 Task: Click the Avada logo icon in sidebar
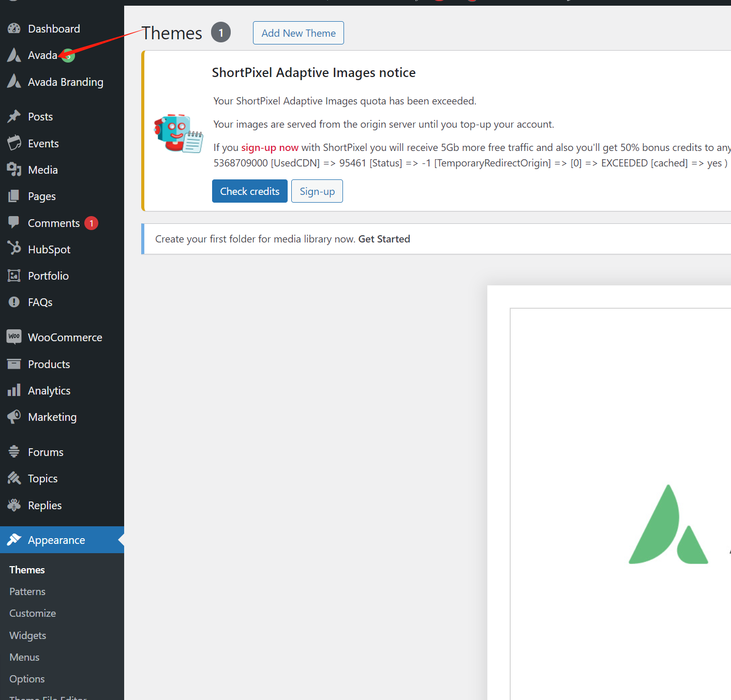point(14,55)
